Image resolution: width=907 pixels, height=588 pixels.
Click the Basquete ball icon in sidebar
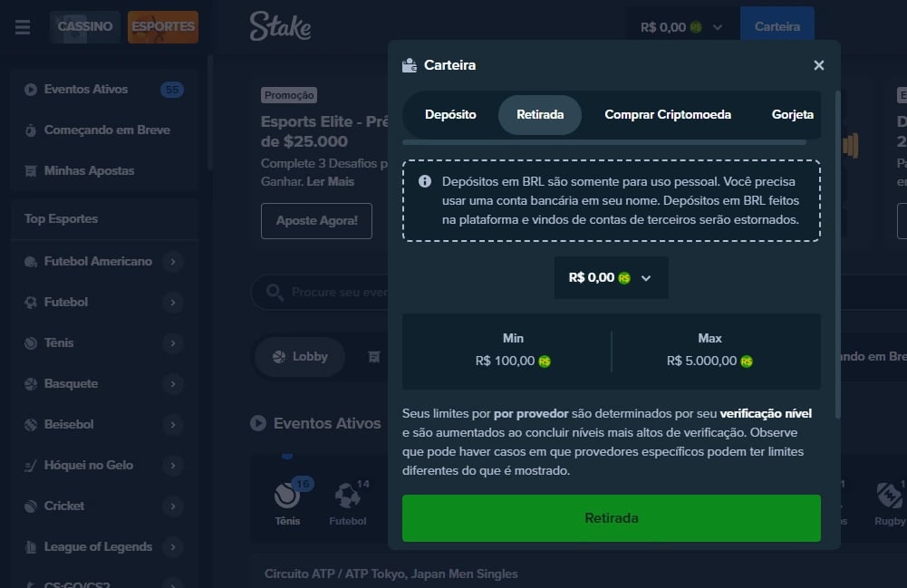31,384
